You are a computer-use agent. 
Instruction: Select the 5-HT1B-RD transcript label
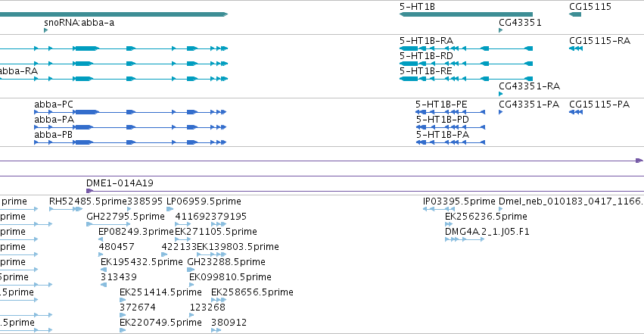(426, 56)
